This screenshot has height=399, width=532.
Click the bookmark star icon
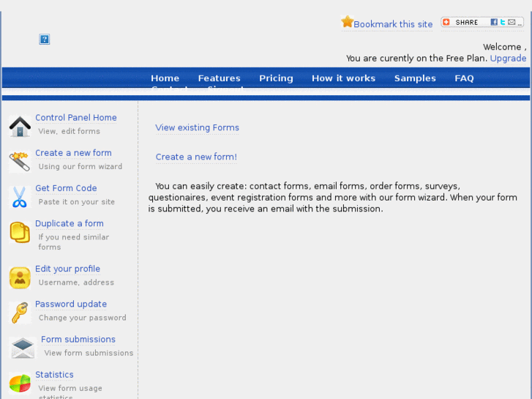pyautogui.click(x=347, y=21)
